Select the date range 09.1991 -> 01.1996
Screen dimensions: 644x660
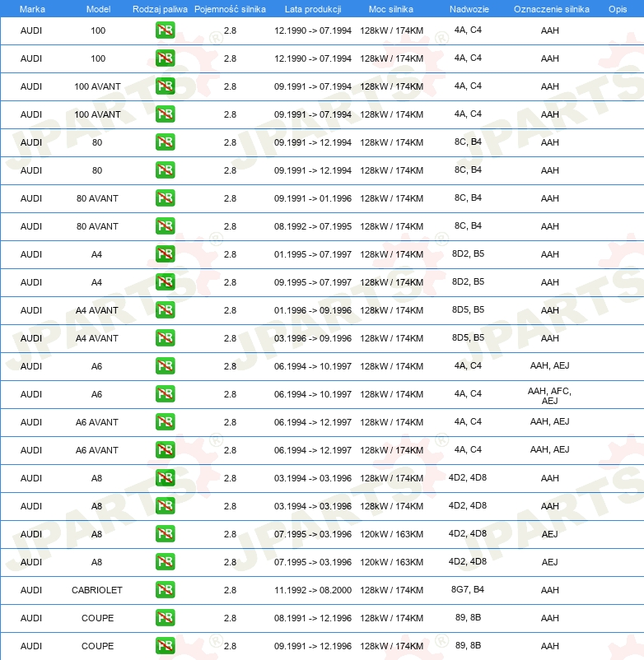312,198
